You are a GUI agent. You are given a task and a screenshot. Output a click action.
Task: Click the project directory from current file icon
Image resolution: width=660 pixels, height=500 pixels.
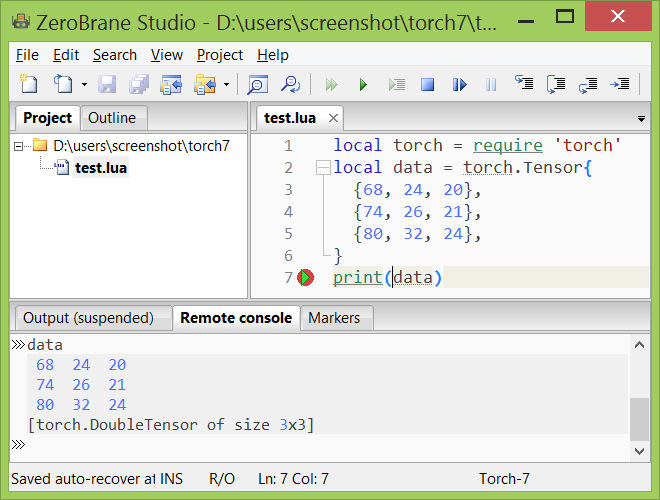click(x=171, y=84)
